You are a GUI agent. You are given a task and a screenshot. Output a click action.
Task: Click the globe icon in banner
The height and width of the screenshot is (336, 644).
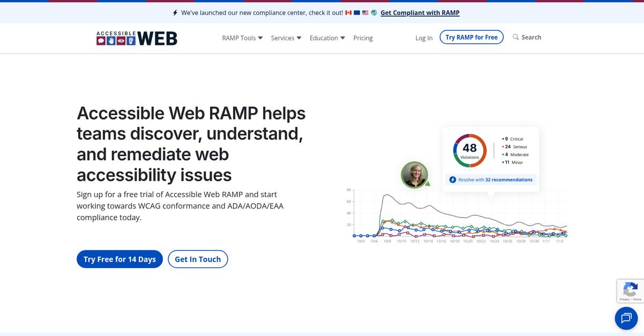click(374, 13)
